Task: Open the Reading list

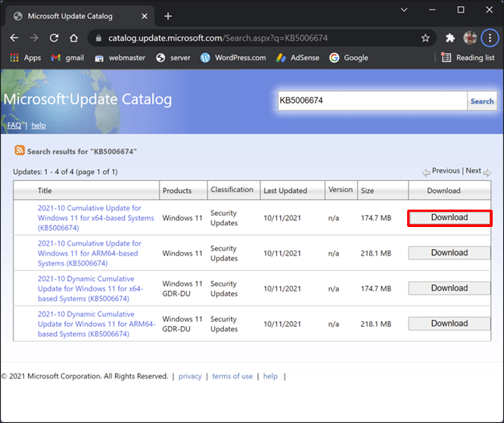Action: click(468, 58)
